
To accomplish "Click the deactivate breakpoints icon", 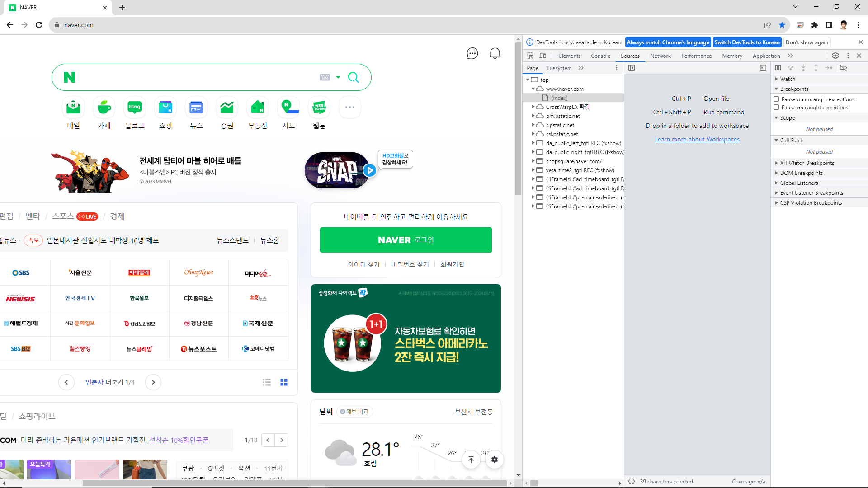I will [x=844, y=68].
